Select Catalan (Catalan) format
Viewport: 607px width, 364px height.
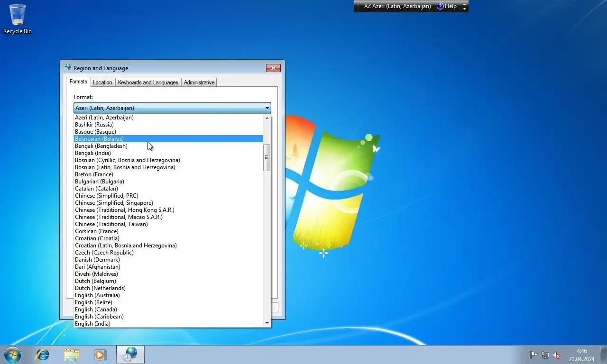tap(168, 189)
